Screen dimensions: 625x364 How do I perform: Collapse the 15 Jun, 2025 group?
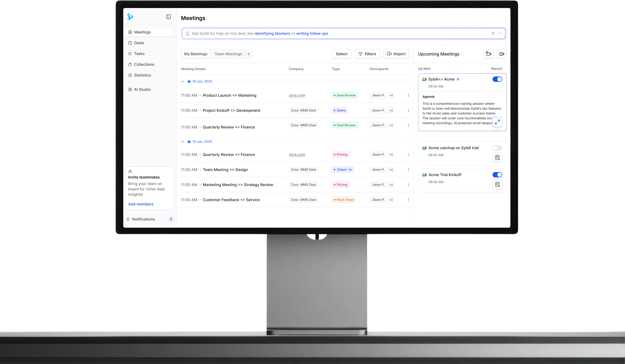(183, 142)
